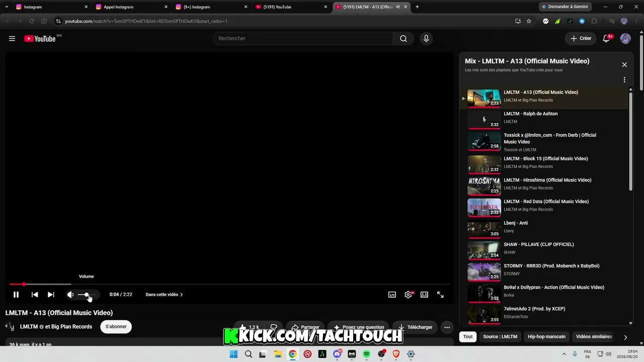Close the Mix playlist panel
Viewport: 644px width, 362px height.
coord(624,65)
